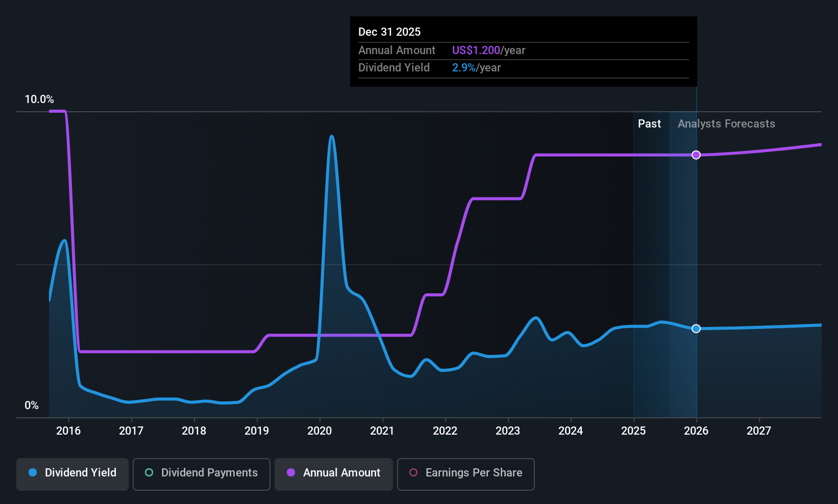
Task: Click the US$1.200/year value in the tooltip
Action: 488,50
